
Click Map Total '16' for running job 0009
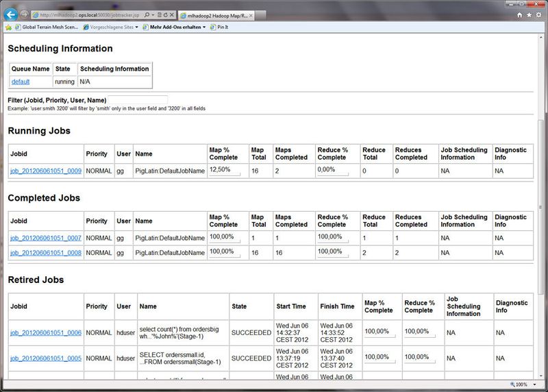point(255,171)
